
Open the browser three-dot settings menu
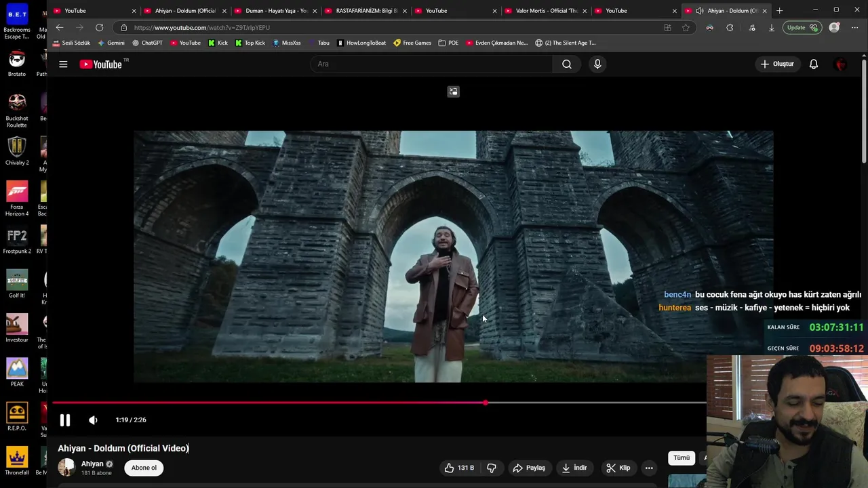pyautogui.click(x=854, y=28)
